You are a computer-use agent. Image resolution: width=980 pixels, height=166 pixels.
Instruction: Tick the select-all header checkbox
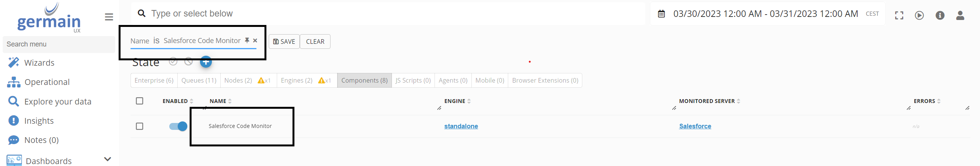140,101
